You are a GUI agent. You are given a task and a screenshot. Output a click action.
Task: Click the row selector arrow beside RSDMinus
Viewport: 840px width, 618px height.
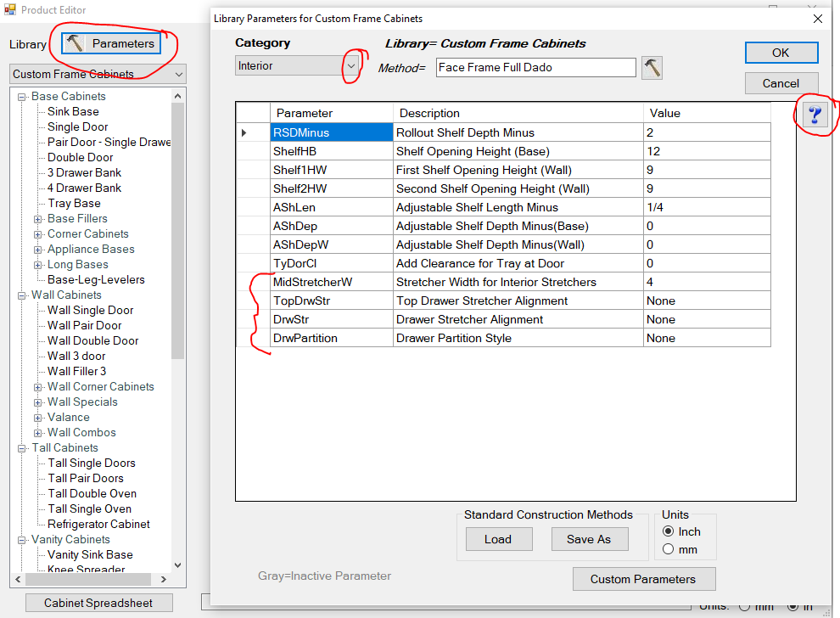[245, 132]
